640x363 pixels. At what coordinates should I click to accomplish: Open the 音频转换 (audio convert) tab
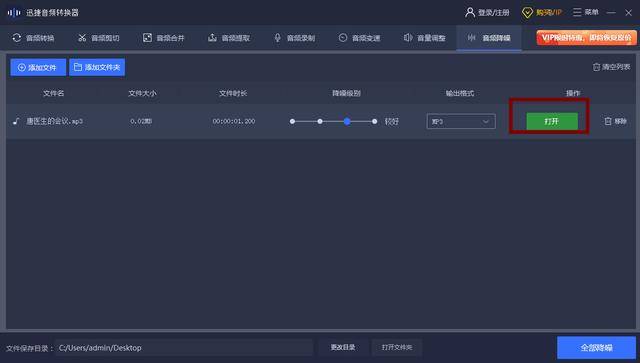click(33, 38)
